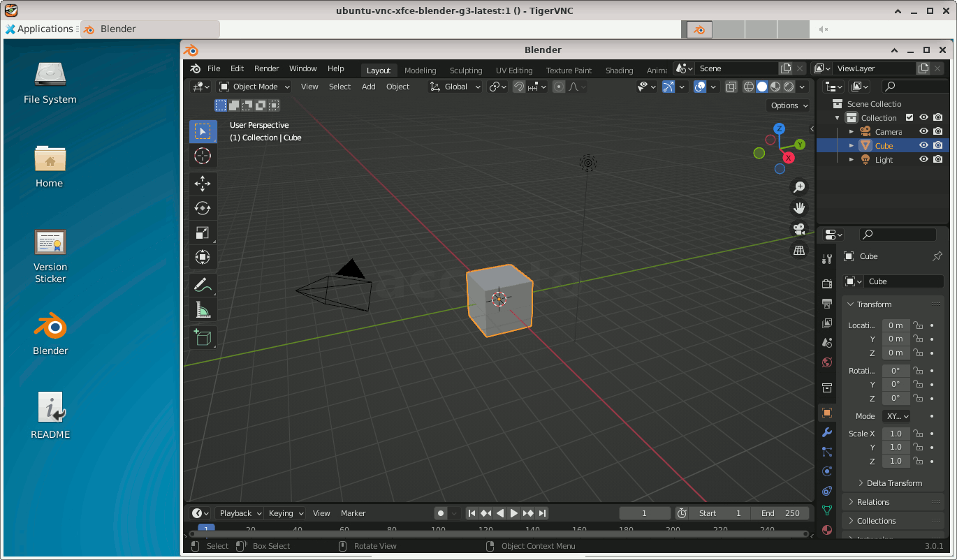The image size is (957, 560).
Task: Toggle camera view with camera icon
Action: point(799,228)
